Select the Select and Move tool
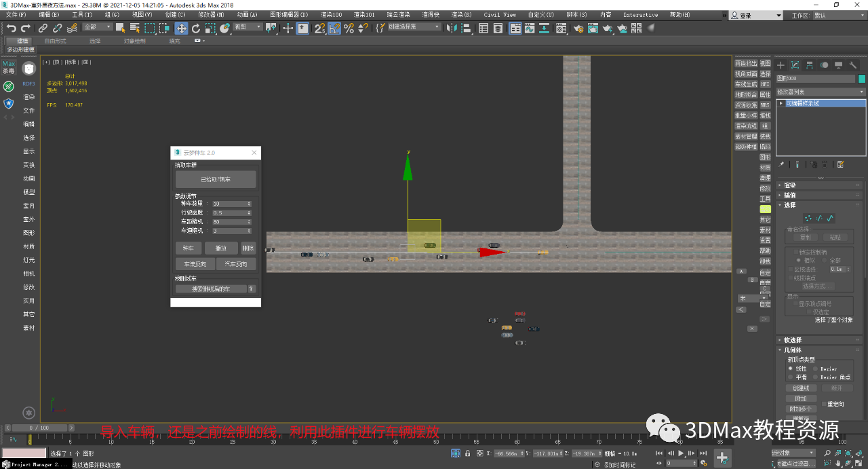Image resolution: width=868 pixels, height=469 pixels. (x=181, y=28)
